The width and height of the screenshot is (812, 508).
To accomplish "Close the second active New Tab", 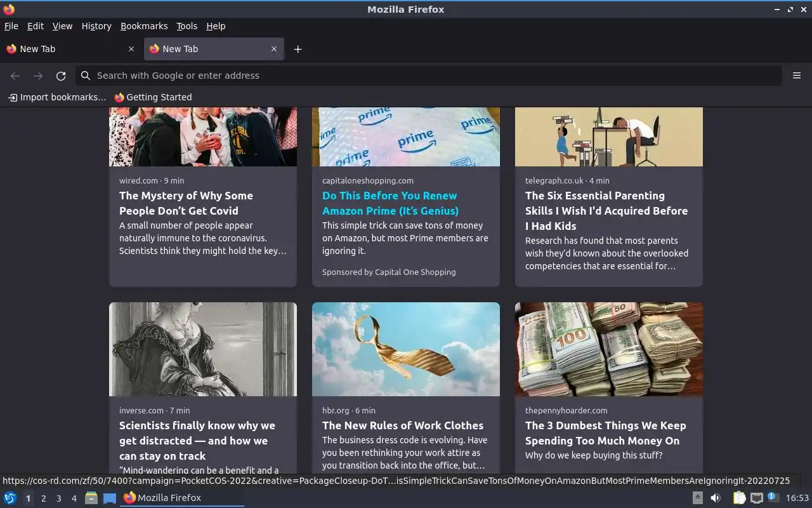I will [274, 49].
